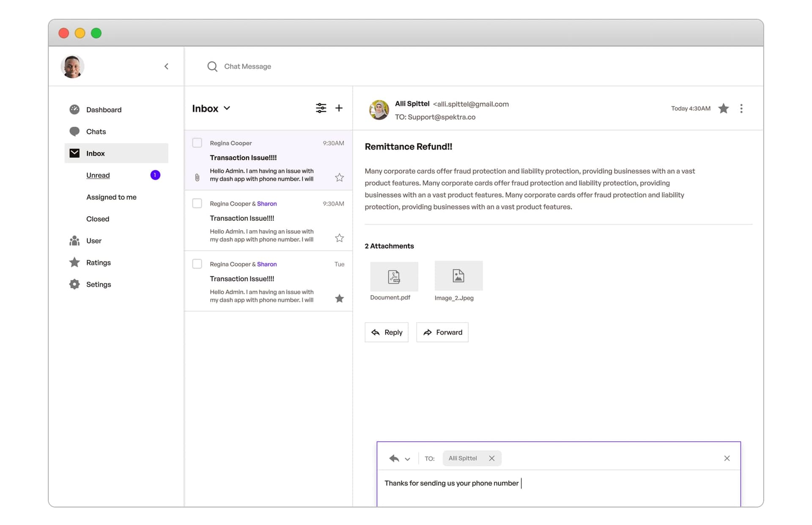Show Closed conversations

click(x=98, y=219)
